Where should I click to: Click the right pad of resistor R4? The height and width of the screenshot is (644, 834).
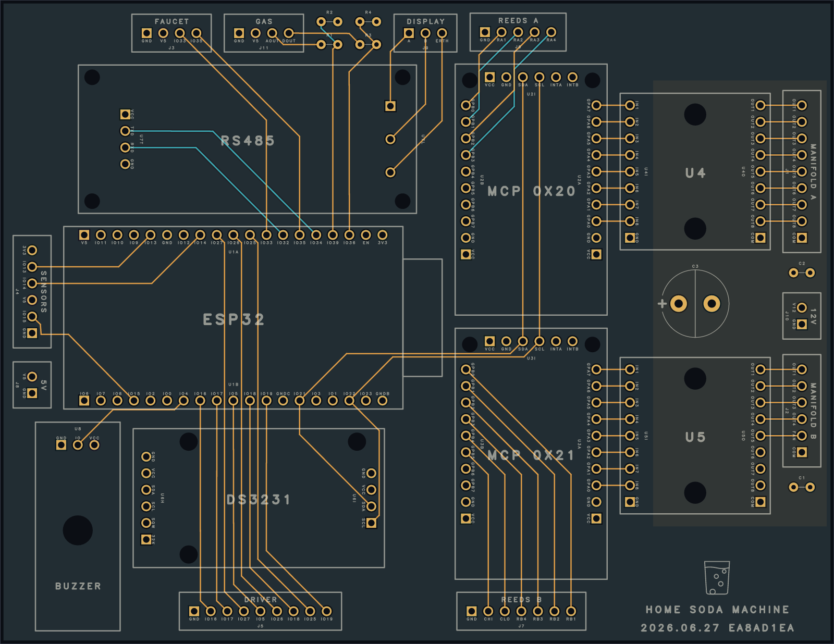376,21
